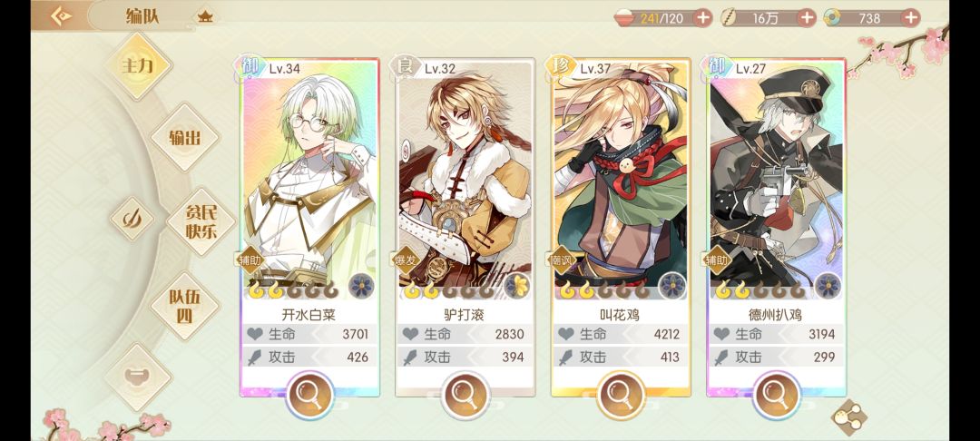Inspect 驴打滚 with the magnifier button
This screenshot has height=441, width=980.
pos(465,396)
